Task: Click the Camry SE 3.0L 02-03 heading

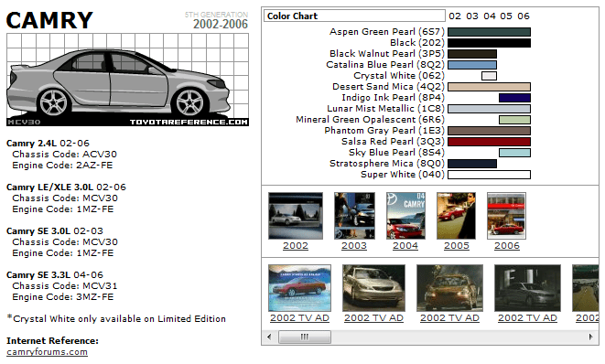Action: (55, 231)
